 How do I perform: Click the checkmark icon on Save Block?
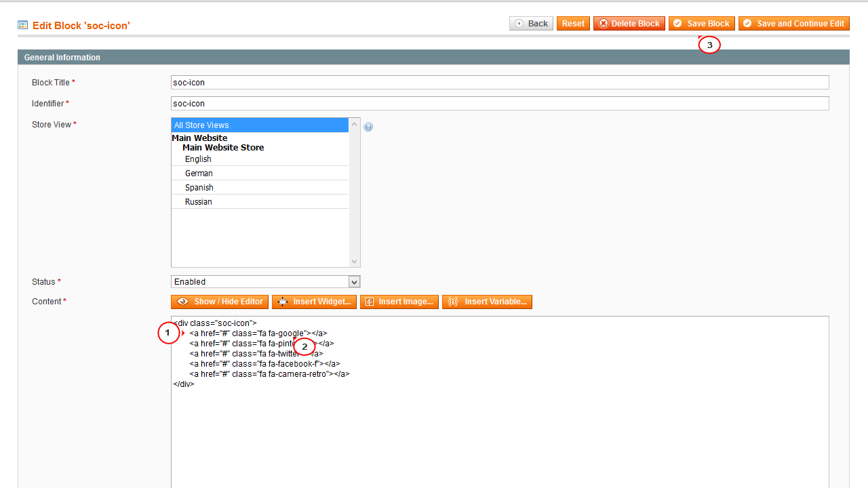coord(677,22)
